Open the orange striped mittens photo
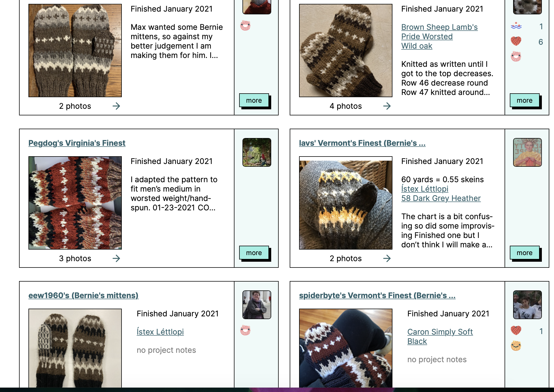554x392 pixels. [75, 203]
